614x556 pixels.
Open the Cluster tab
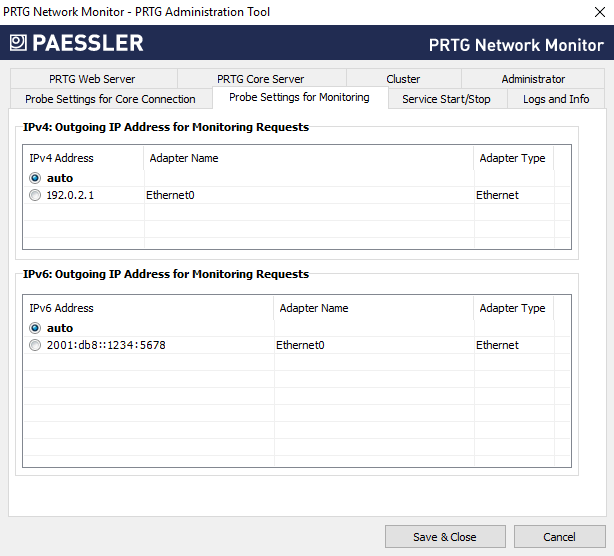pyautogui.click(x=403, y=79)
